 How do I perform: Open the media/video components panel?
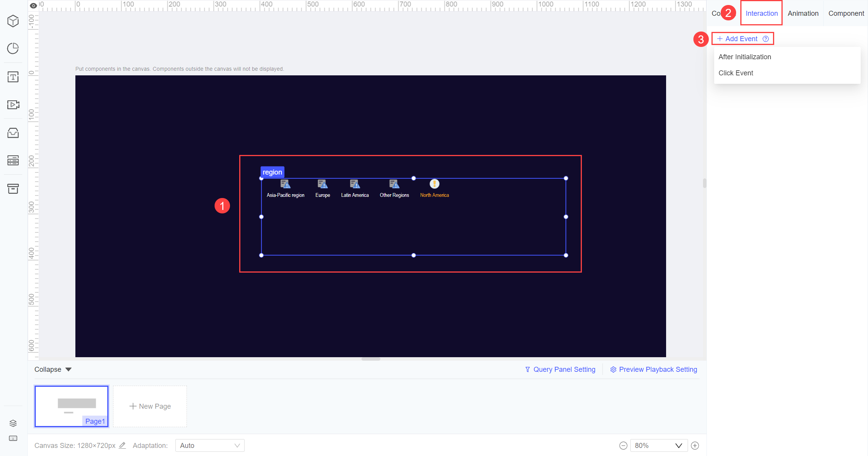click(13, 105)
